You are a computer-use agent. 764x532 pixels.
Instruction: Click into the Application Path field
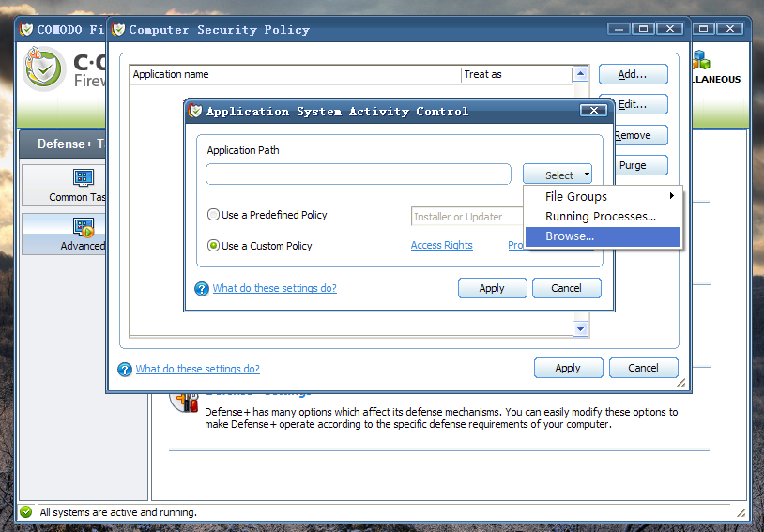359,174
